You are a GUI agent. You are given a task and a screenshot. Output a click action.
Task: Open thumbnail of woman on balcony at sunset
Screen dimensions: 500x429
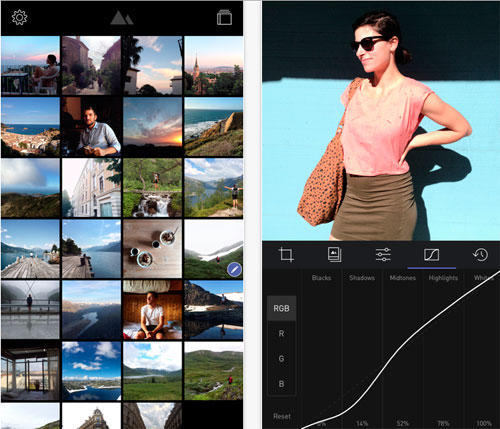pyautogui.click(x=30, y=66)
